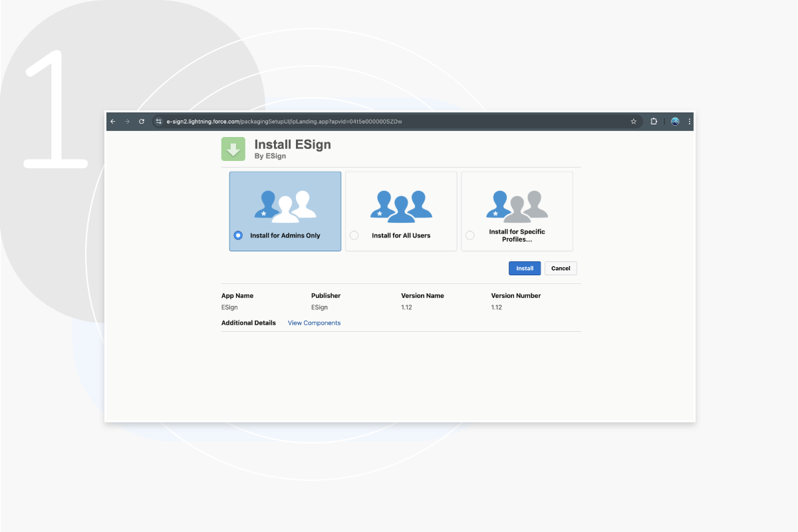This screenshot has width=798, height=532.
Task: Click the 1.12 value under Version Name
Action: point(406,308)
